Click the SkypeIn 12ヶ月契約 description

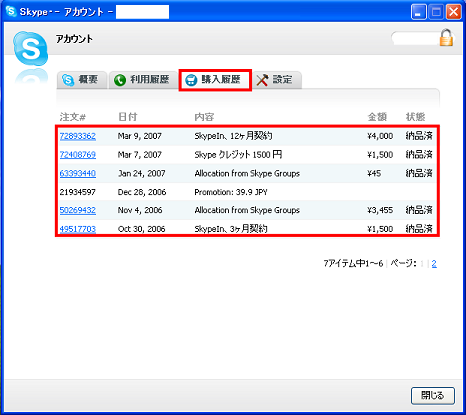point(233,136)
